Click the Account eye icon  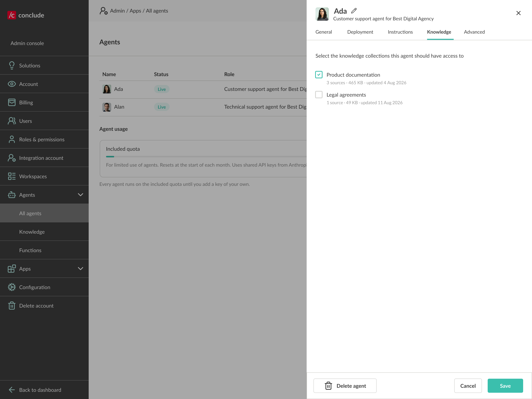11,84
